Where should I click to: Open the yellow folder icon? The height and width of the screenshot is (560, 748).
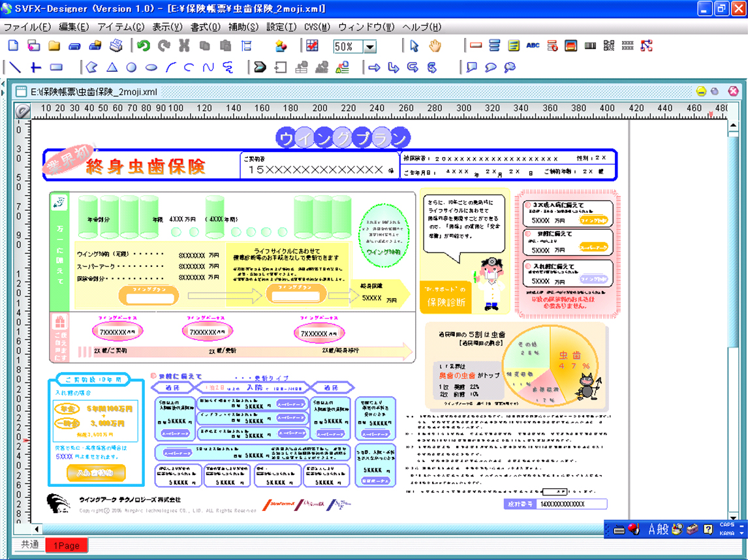(54, 46)
